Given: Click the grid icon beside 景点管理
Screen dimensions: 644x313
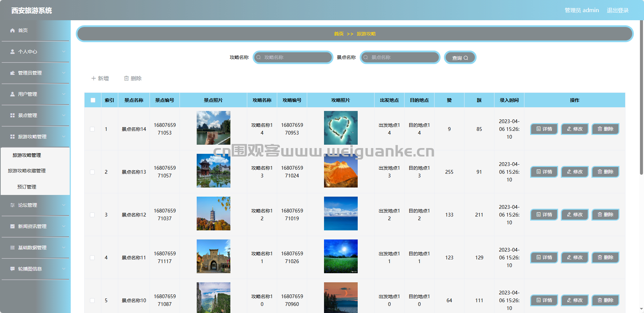Looking at the screenshot, I should [12, 115].
